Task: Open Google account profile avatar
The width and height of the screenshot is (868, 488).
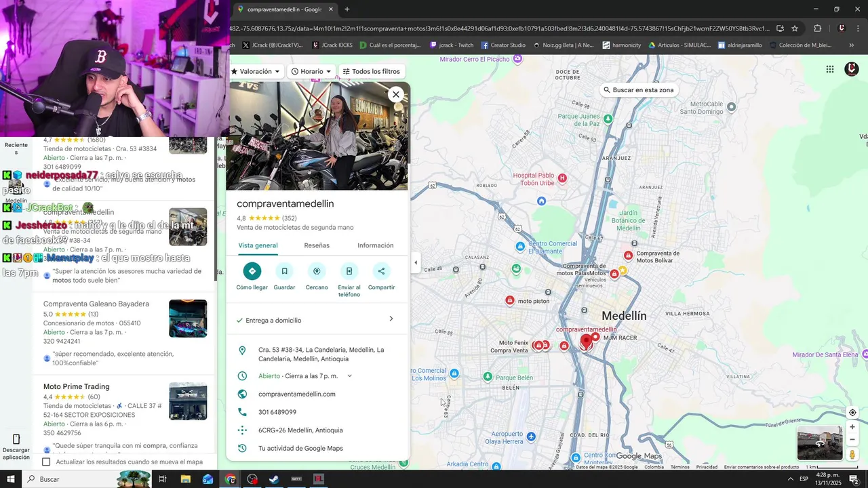Action: click(852, 69)
